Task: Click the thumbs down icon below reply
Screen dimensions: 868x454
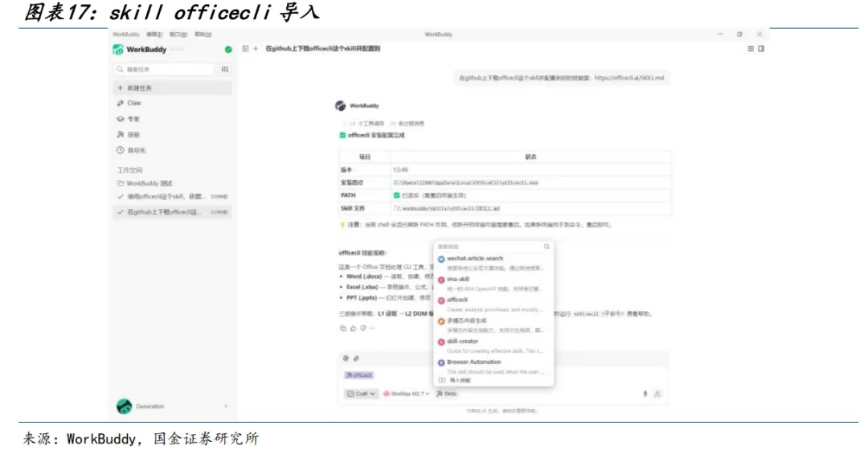Action: tap(363, 329)
